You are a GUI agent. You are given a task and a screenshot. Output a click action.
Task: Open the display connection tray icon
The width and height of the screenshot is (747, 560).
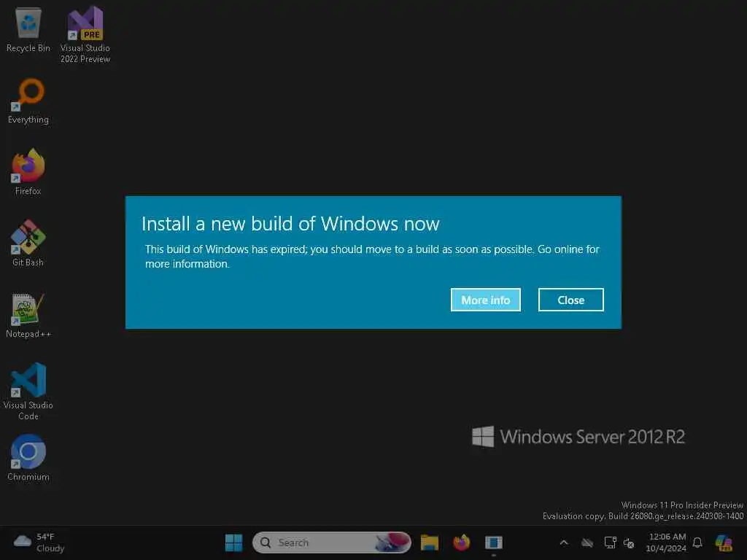[x=611, y=542]
